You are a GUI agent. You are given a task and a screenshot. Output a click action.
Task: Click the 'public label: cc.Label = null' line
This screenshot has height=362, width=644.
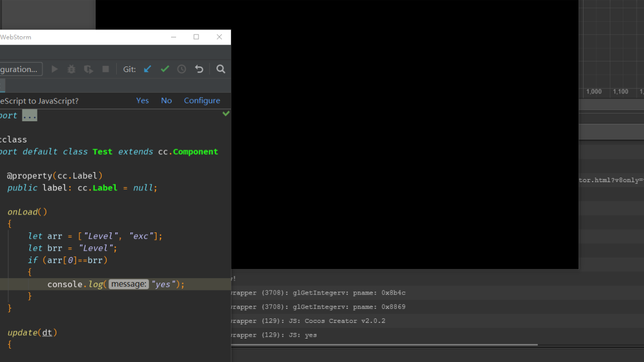pyautogui.click(x=82, y=188)
